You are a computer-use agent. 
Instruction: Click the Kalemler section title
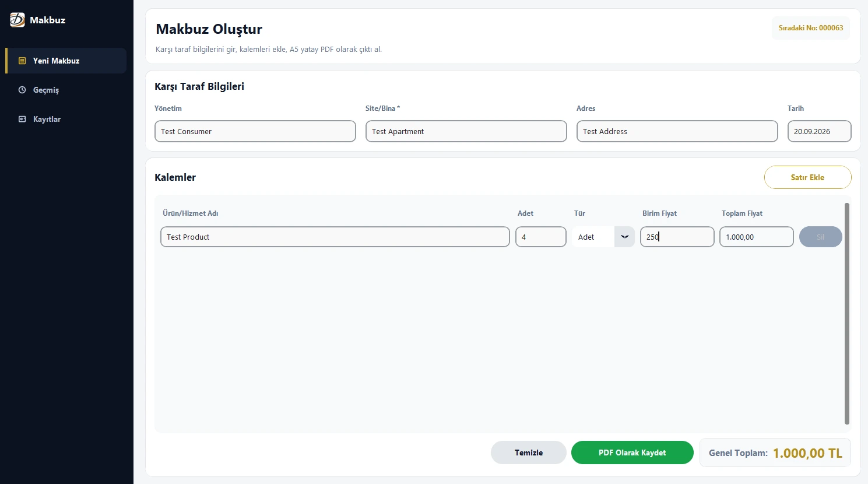click(175, 177)
